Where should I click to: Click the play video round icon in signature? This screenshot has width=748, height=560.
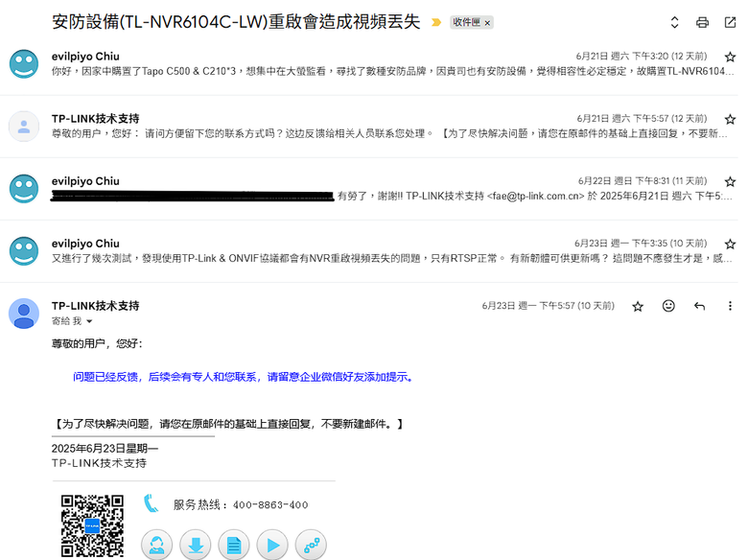click(x=272, y=545)
